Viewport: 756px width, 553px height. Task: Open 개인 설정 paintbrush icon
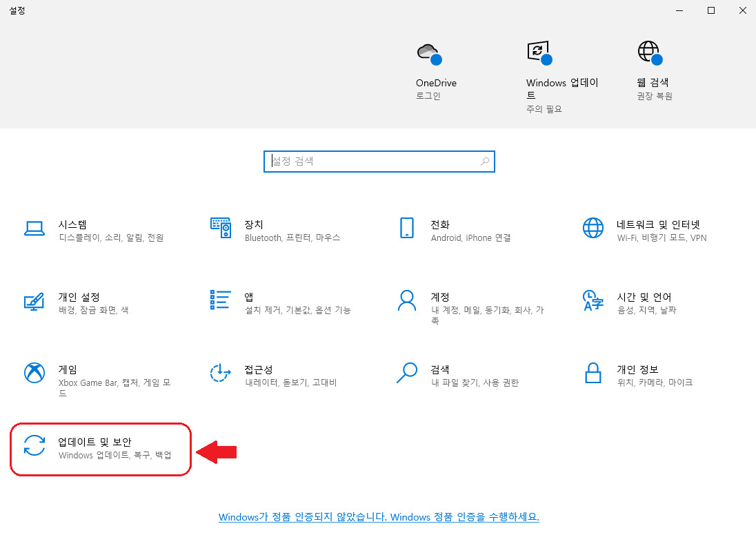[x=34, y=301]
